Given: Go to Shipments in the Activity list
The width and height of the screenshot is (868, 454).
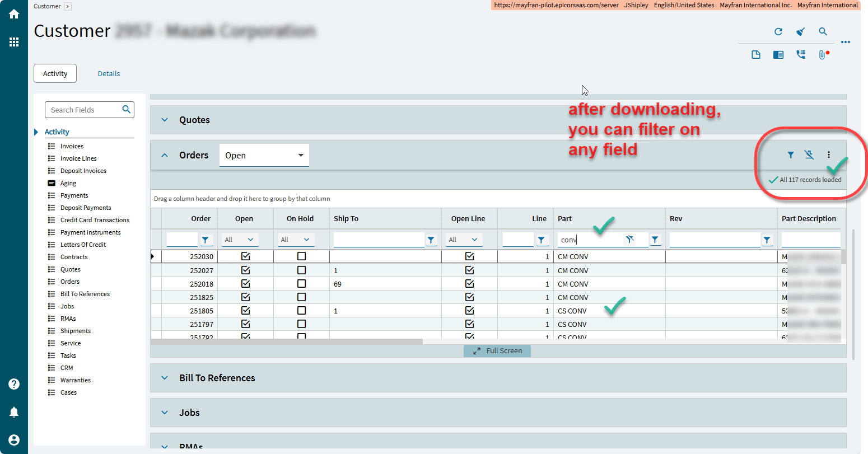Looking at the screenshot, I should click(x=76, y=331).
